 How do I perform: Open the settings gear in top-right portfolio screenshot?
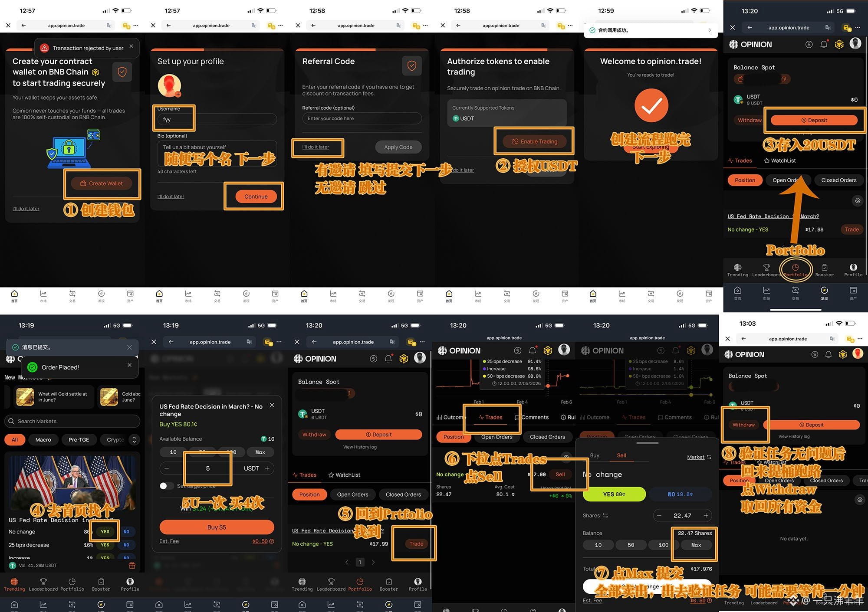tap(858, 201)
